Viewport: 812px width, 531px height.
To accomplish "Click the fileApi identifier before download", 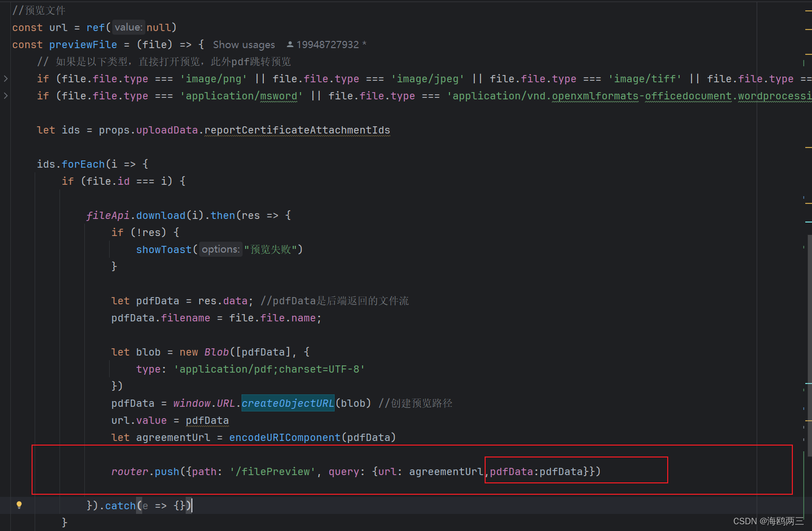I will coord(108,215).
